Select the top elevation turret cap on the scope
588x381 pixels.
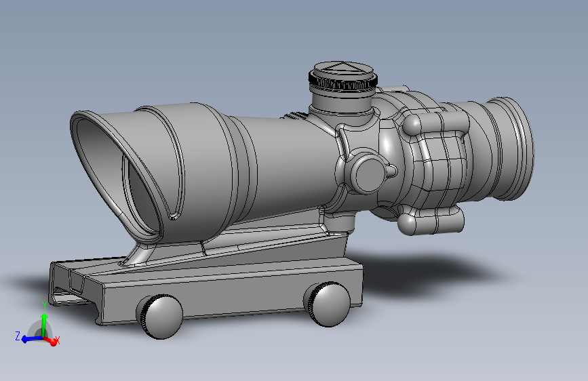pyautogui.click(x=342, y=78)
